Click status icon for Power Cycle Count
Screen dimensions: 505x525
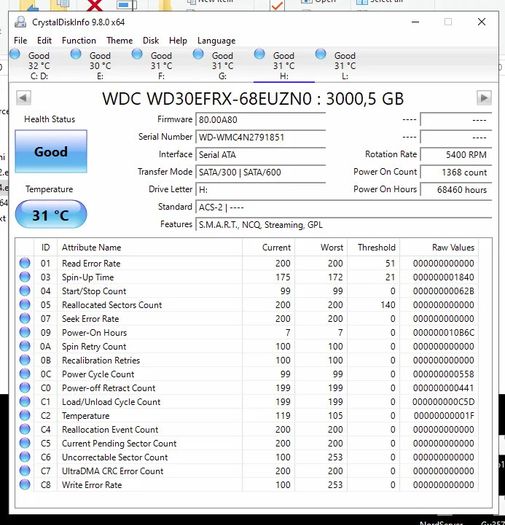25,374
